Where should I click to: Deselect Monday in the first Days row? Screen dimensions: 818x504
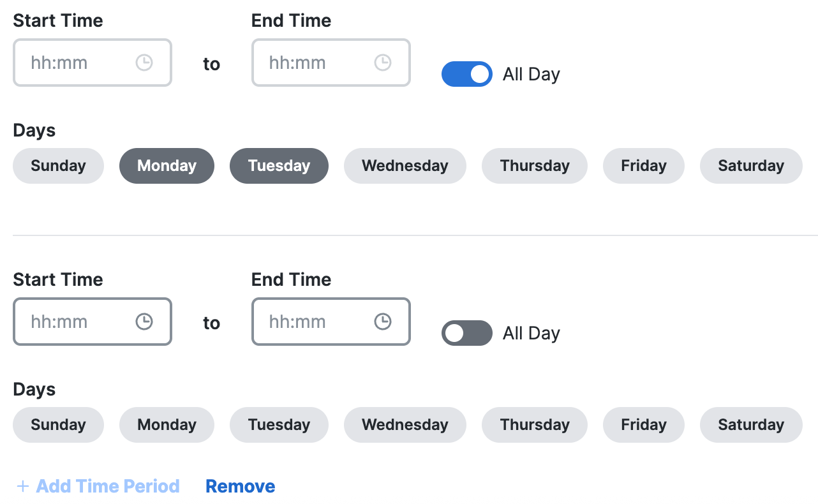tap(167, 166)
